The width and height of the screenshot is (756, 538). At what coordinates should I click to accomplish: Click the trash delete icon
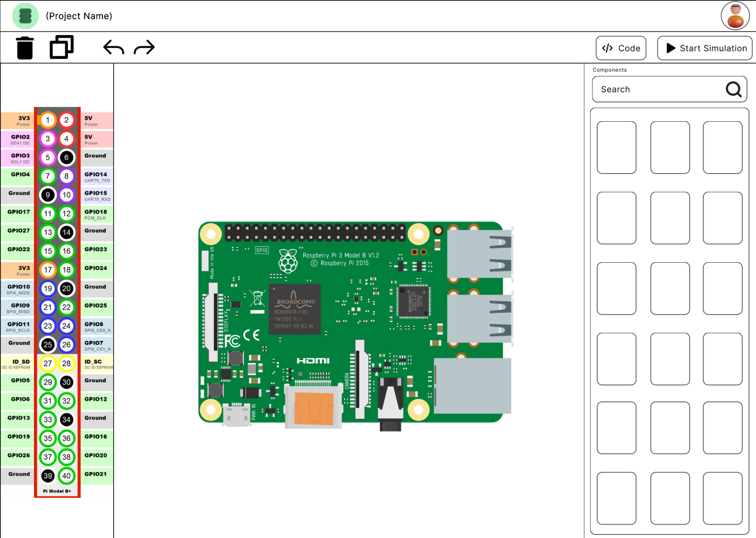pos(25,48)
